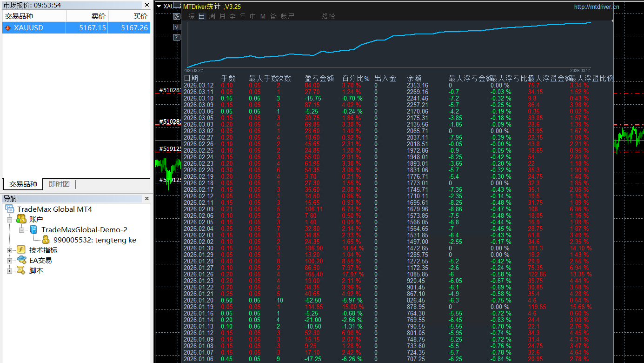Select the 周 weekly statistics view
Screen dimensions: 644x363
[x=212, y=16]
